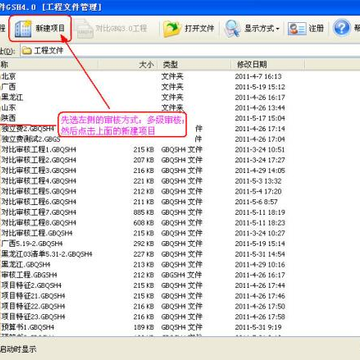Select file 项目特征2.GBQSH4
Screen dimensions: 360x360
31,285
